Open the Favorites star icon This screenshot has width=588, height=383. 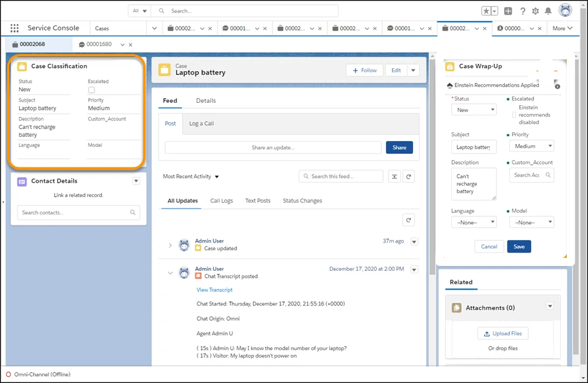point(486,11)
